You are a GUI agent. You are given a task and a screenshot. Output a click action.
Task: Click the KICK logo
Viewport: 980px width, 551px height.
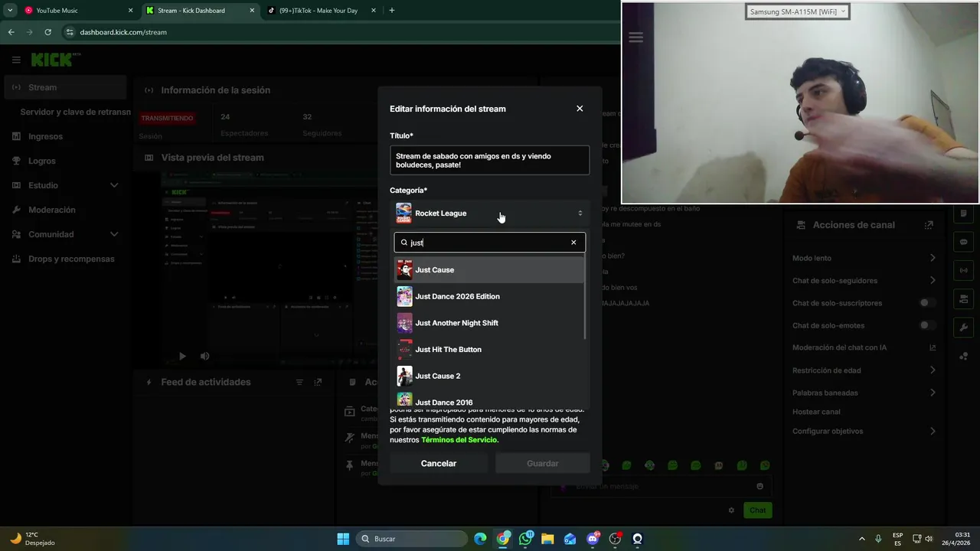(x=55, y=60)
